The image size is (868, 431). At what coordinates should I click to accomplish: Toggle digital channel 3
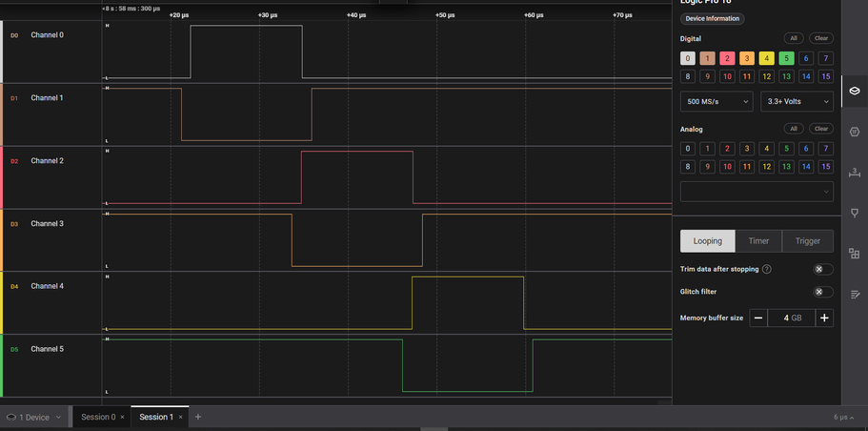click(747, 59)
